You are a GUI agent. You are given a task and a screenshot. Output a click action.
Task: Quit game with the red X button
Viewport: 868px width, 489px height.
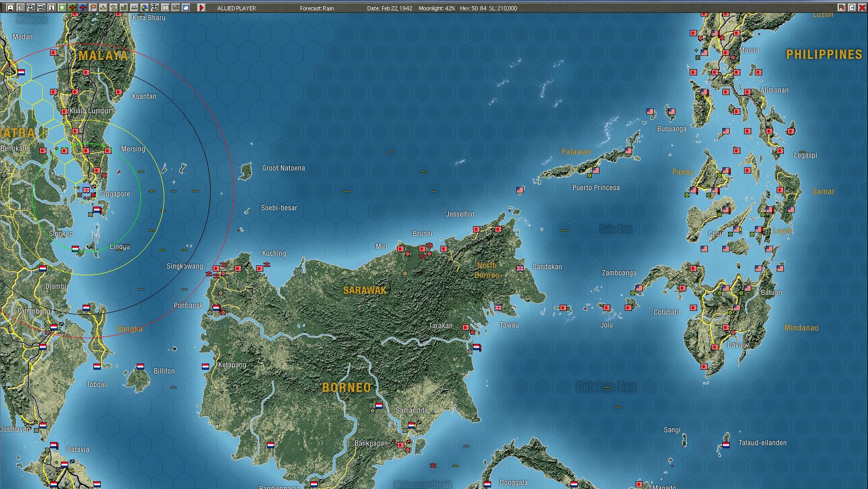[x=862, y=8]
